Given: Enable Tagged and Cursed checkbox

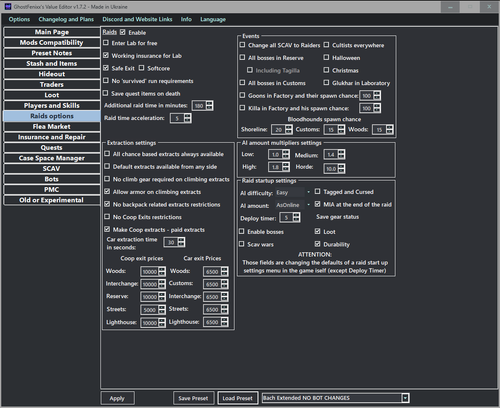Looking at the screenshot, I should (x=318, y=191).
